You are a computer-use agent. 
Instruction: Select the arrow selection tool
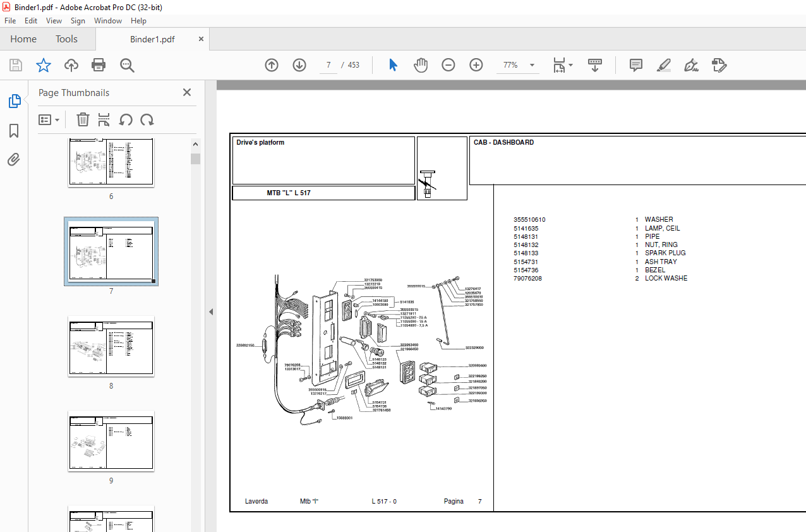(x=393, y=65)
